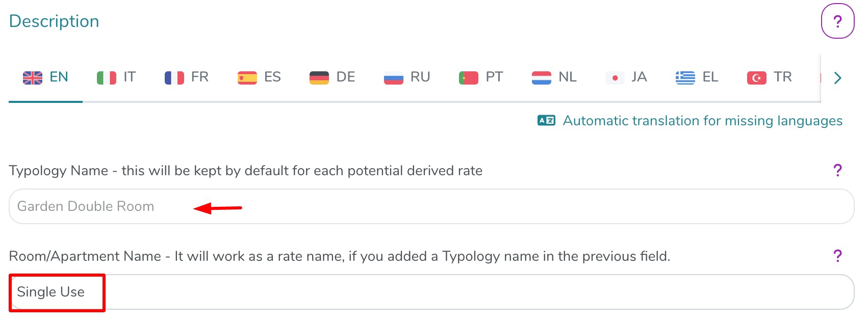Image resolution: width=868 pixels, height=324 pixels.
Task: Switch to the ES language tab
Action: (259, 77)
